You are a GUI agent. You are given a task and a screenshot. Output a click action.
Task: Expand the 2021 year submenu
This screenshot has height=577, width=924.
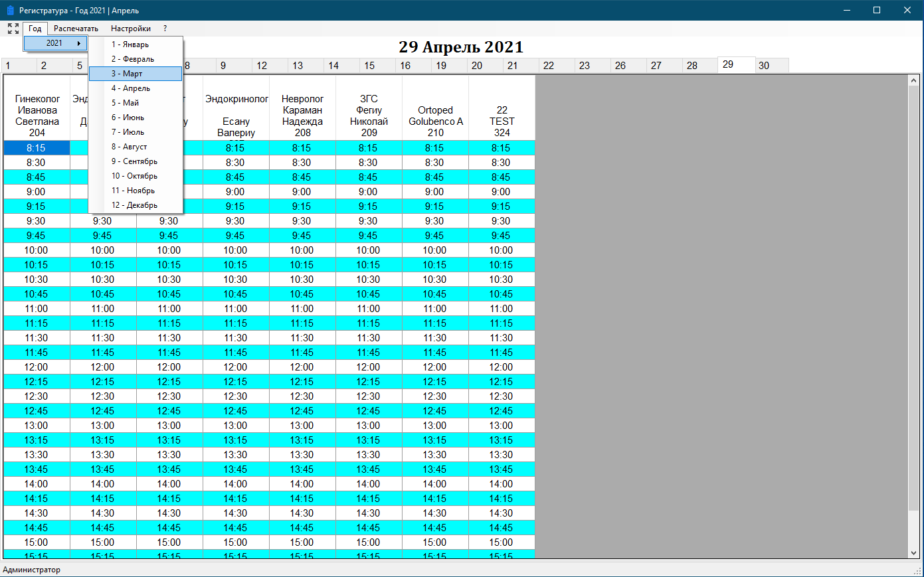tap(56, 43)
